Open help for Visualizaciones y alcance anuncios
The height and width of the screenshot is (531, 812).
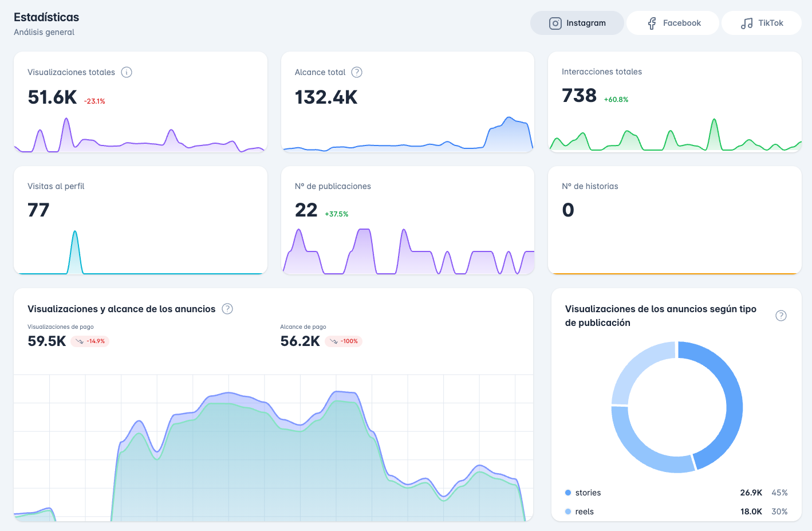coord(227,309)
